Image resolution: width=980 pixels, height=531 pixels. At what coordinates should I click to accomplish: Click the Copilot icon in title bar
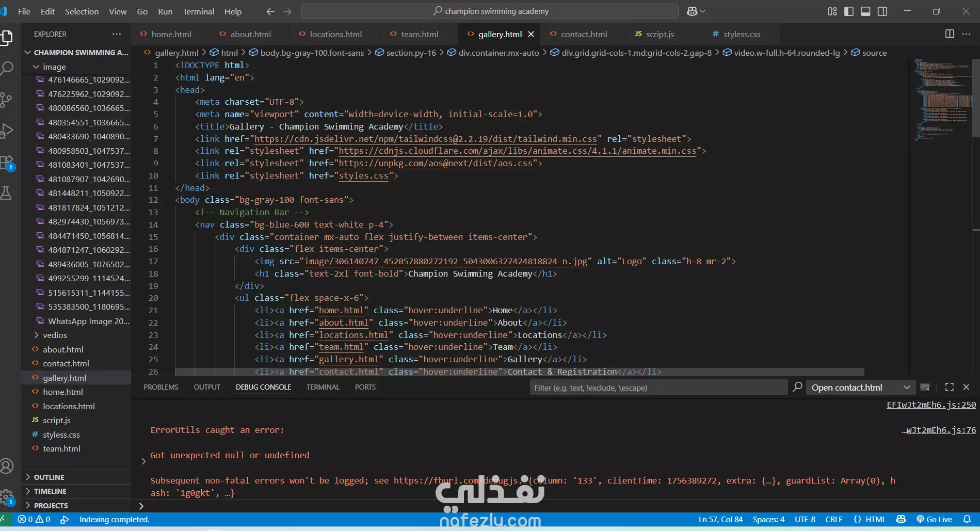tap(692, 11)
